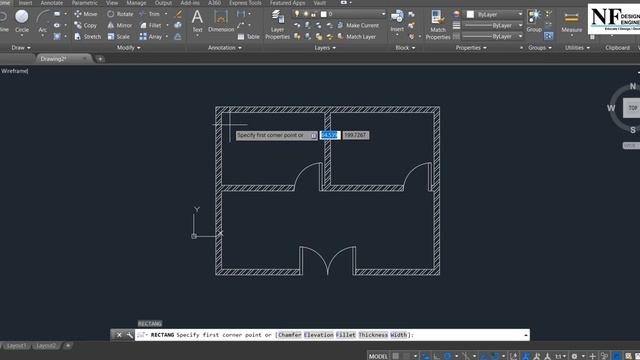The image size is (640, 360).
Task: Expand the Block panel
Action: click(405, 48)
